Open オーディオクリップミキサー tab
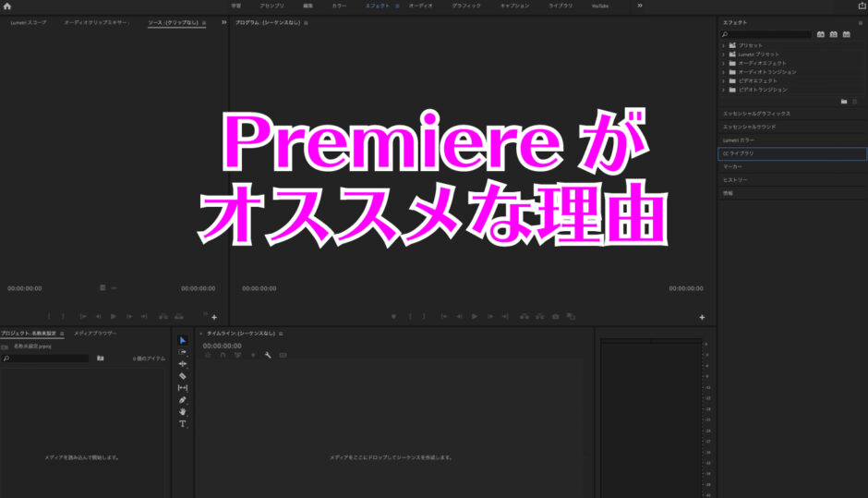Image resolution: width=868 pixels, height=498 pixels. (96, 23)
